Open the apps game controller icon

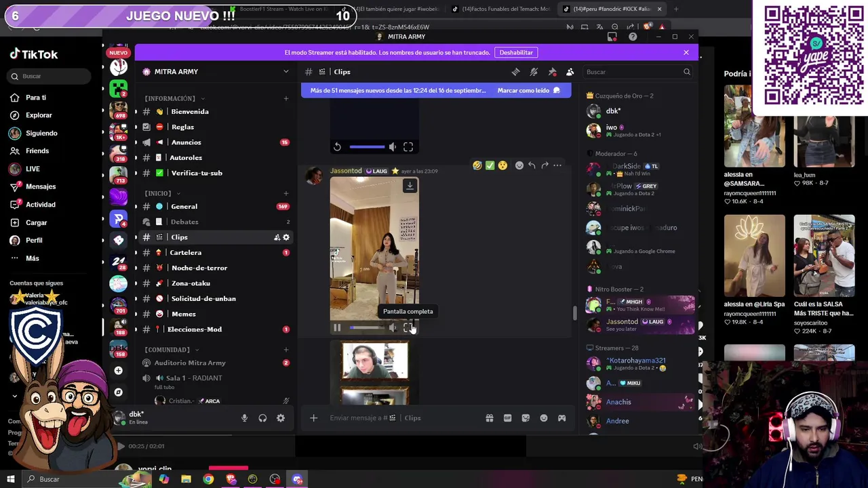561,418
